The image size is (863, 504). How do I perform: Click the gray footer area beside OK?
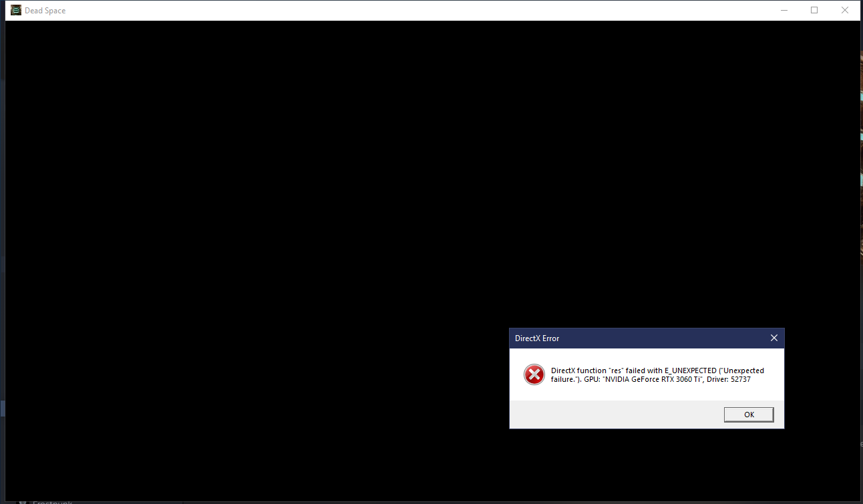pyautogui.click(x=615, y=415)
